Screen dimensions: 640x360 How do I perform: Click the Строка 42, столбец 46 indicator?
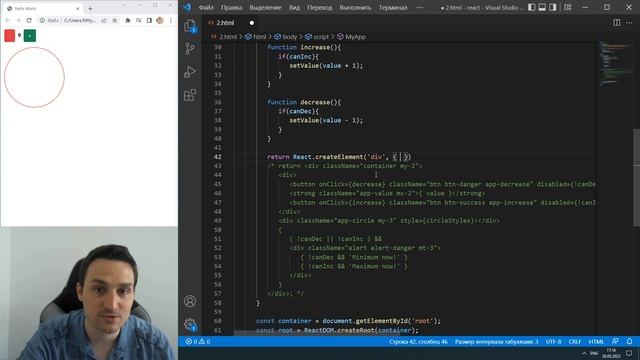coord(418,342)
